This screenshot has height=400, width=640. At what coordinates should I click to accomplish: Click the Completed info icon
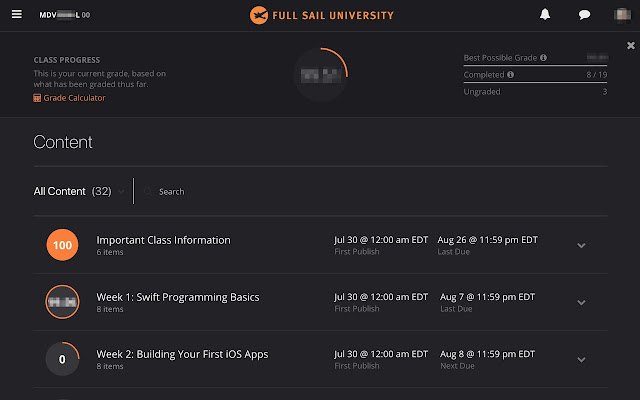510,74
